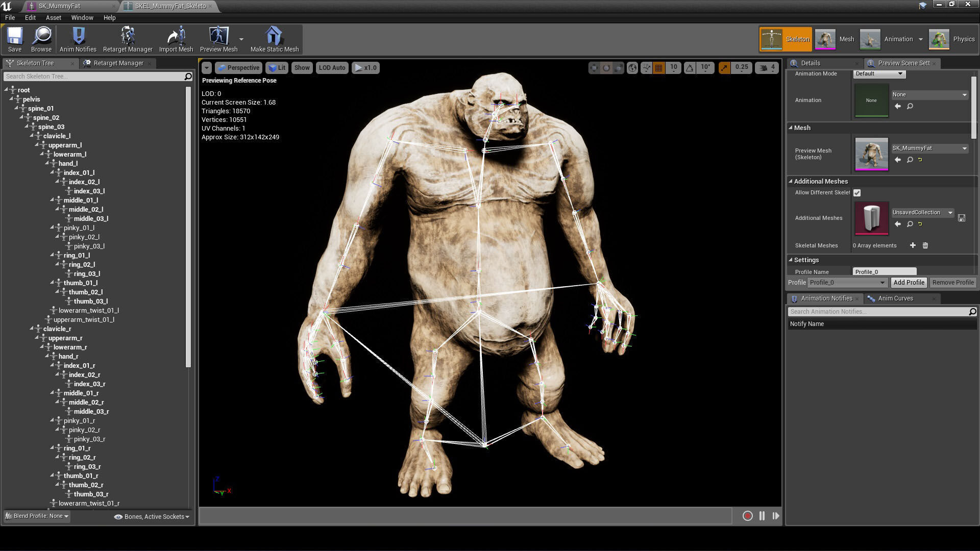Click the record animation button
980x551 pixels.
click(748, 516)
